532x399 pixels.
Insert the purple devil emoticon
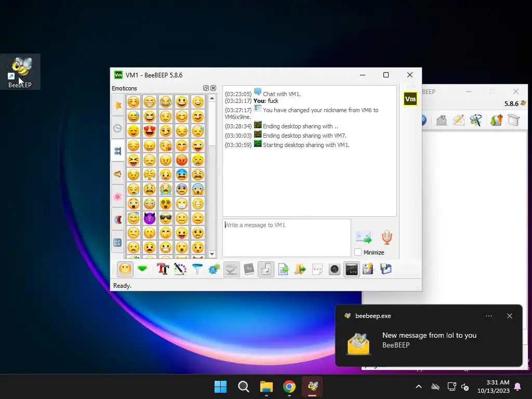tap(150, 218)
